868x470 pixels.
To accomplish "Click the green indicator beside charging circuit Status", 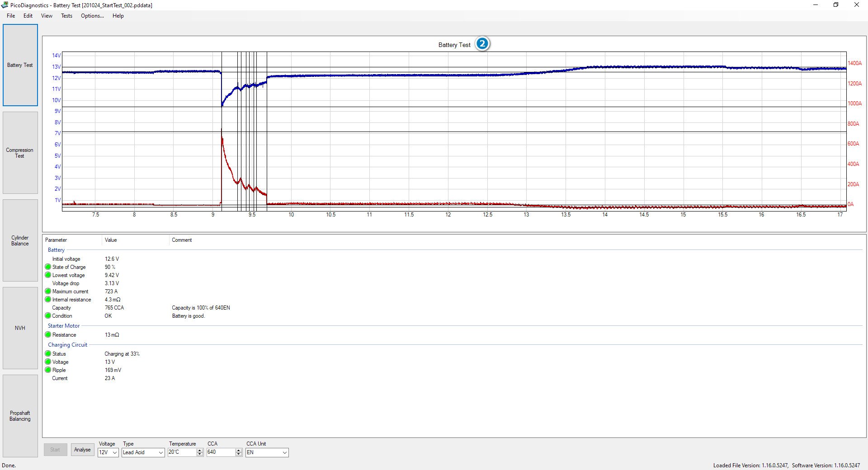I will coord(48,353).
